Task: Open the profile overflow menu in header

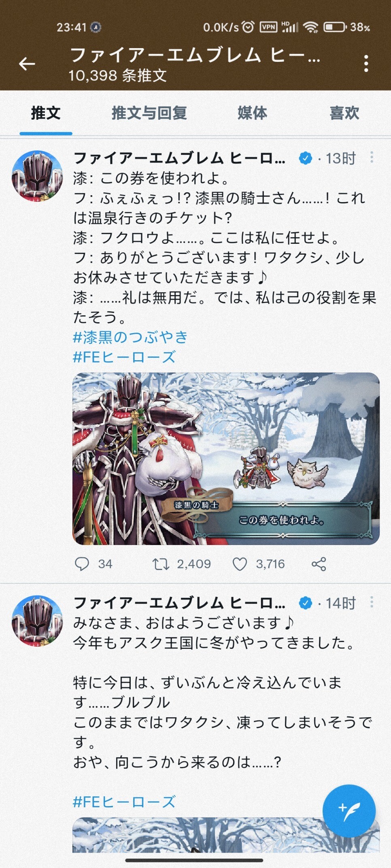Action: [x=366, y=63]
